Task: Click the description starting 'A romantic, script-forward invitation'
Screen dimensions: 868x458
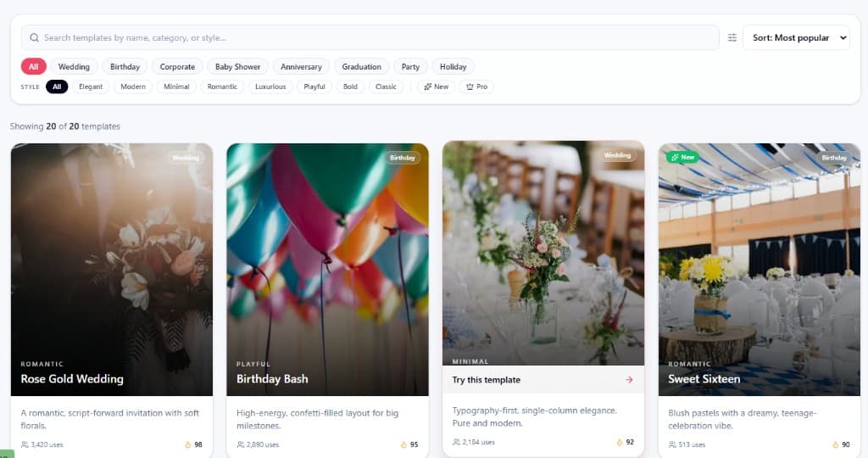Action: coord(109,419)
